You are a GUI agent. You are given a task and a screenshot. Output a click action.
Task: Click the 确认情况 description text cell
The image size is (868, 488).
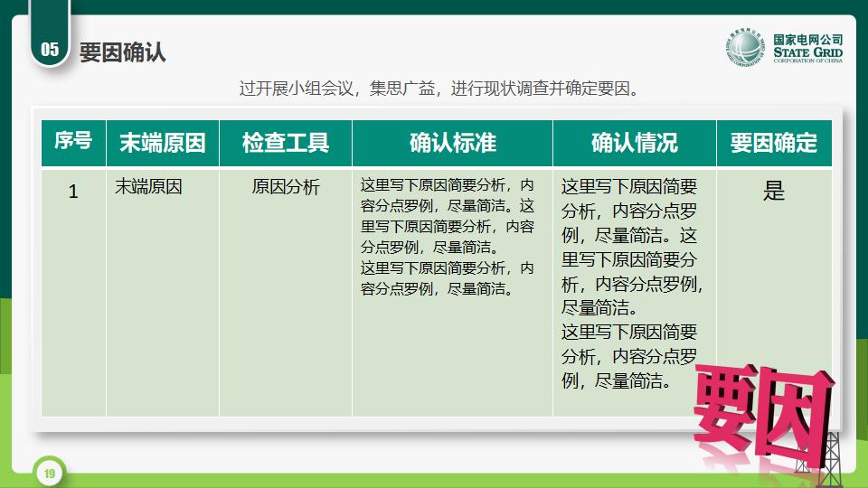tap(635, 292)
